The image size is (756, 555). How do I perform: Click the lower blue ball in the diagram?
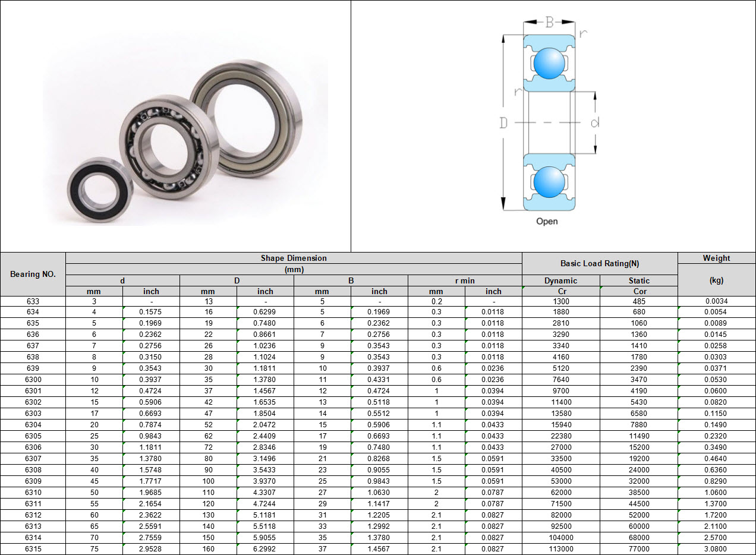click(549, 182)
